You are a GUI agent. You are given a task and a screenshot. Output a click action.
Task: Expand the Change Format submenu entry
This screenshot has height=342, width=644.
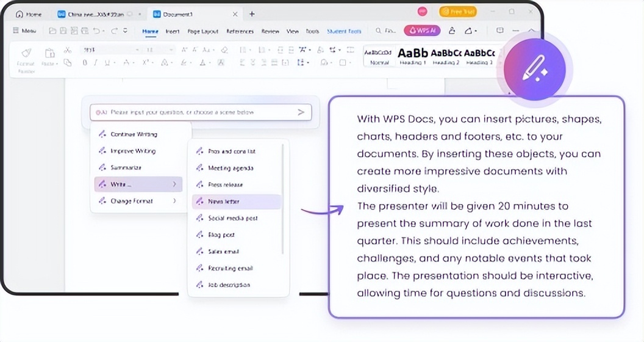pos(138,201)
